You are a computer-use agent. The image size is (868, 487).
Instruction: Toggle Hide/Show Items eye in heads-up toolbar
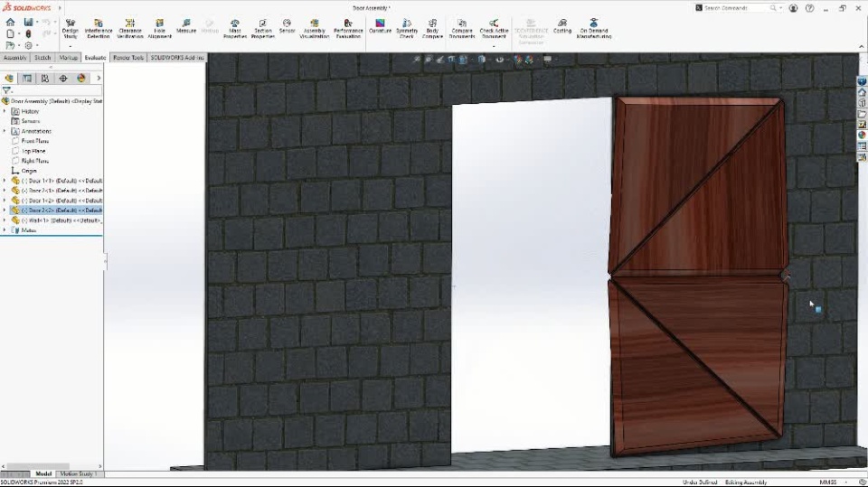pyautogui.click(x=499, y=60)
